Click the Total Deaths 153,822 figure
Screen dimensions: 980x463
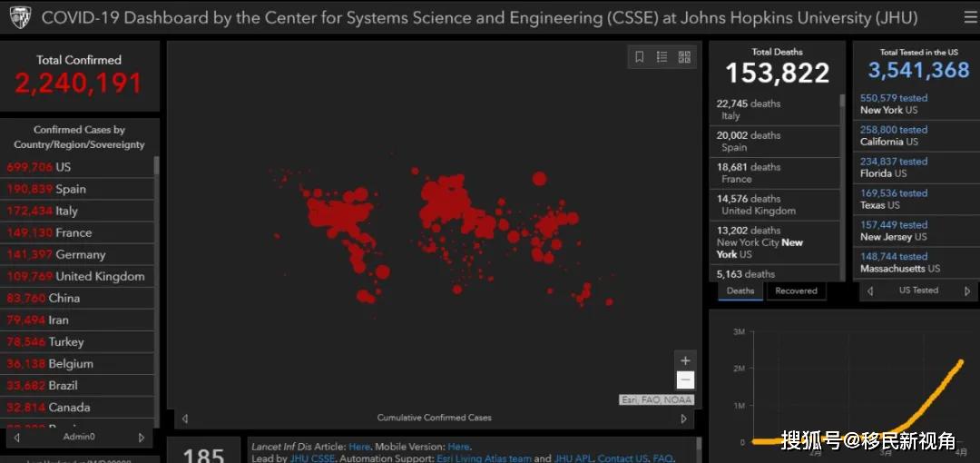[x=778, y=74]
